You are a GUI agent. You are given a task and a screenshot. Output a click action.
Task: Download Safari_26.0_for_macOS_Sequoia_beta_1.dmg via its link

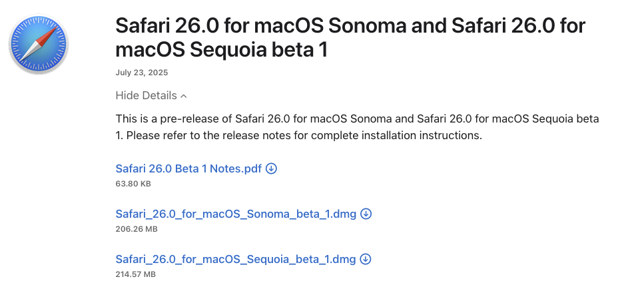tap(236, 259)
